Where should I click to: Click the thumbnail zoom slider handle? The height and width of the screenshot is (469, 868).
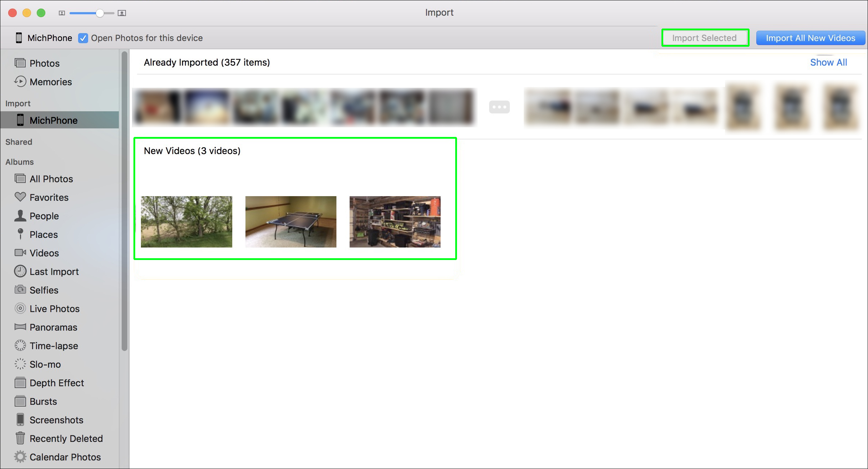tap(100, 13)
